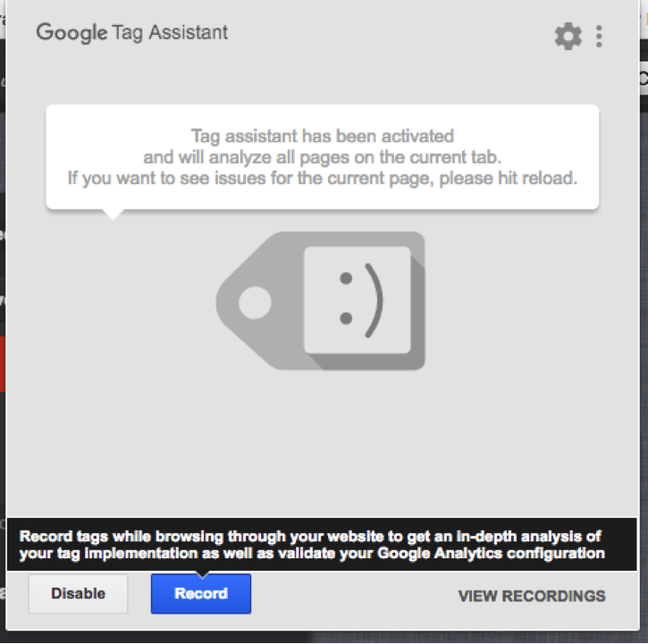Open the gear settings icon
The width and height of the screenshot is (648, 644).
pyautogui.click(x=568, y=37)
